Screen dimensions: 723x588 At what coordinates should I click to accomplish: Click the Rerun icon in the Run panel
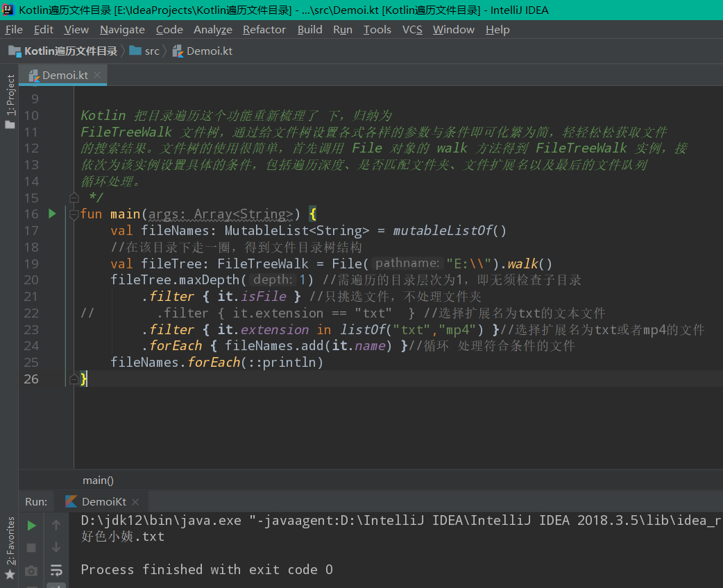[x=31, y=525]
